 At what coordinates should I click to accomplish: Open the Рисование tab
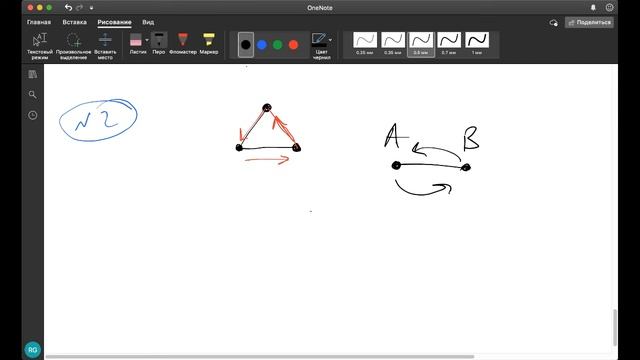114,22
